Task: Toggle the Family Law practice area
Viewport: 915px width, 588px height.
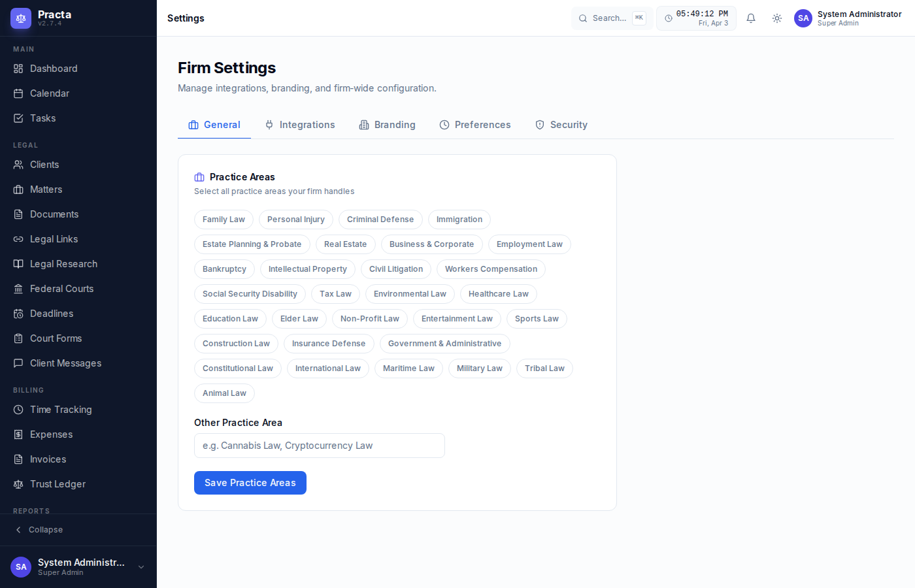Action: (x=224, y=220)
